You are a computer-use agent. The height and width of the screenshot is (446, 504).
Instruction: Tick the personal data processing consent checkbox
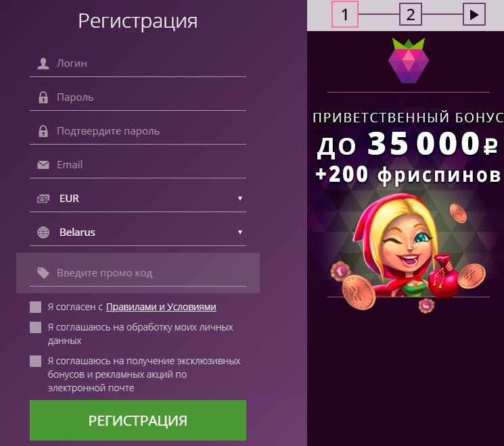35,328
